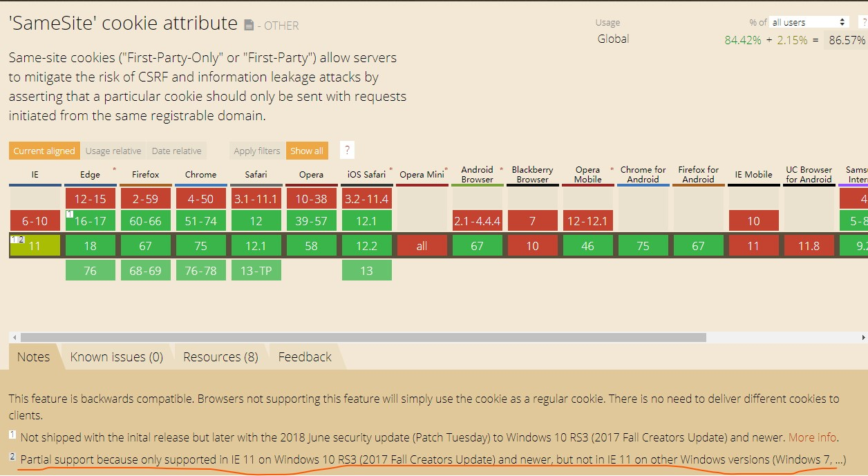
Task: Click the Chrome for Android column header
Action: (x=643, y=175)
